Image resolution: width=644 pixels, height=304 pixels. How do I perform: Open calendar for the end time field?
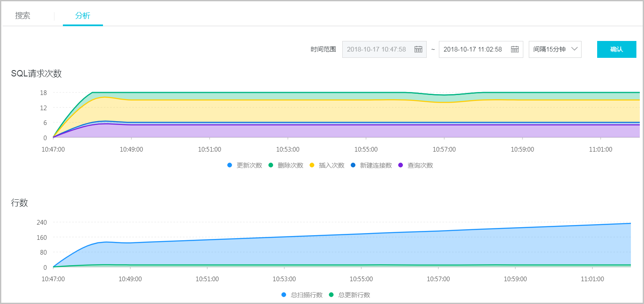(515, 49)
